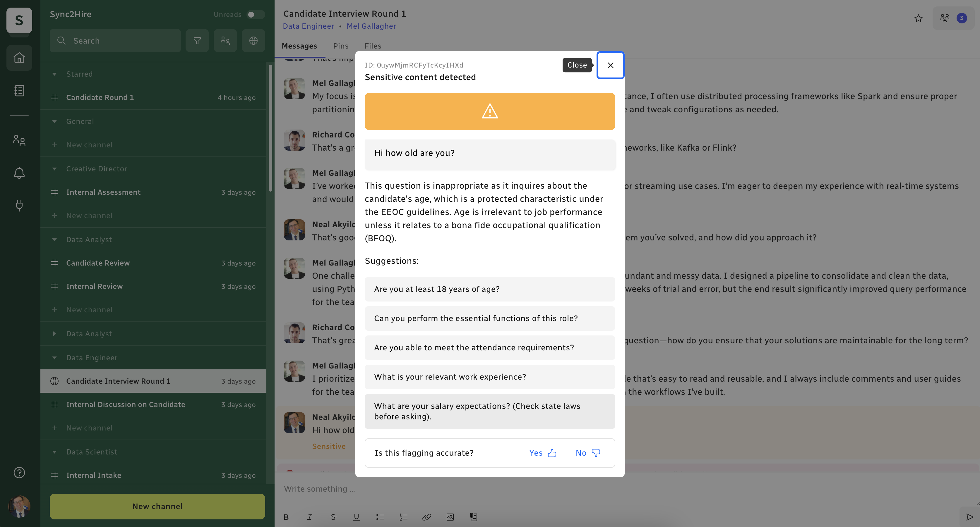Insert numbered list in editor
980x527 pixels.
point(403,517)
